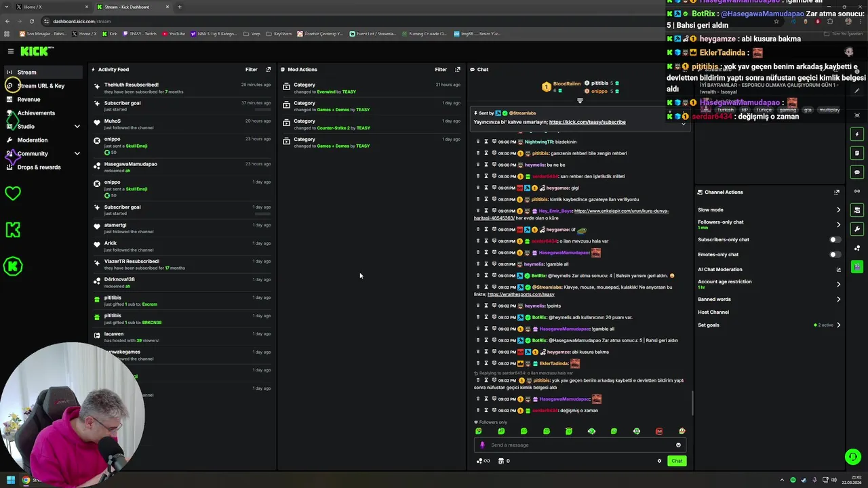Image resolution: width=868 pixels, height=488 pixels.
Task: Open TEASY - Twitch bookmark
Action: point(139,34)
